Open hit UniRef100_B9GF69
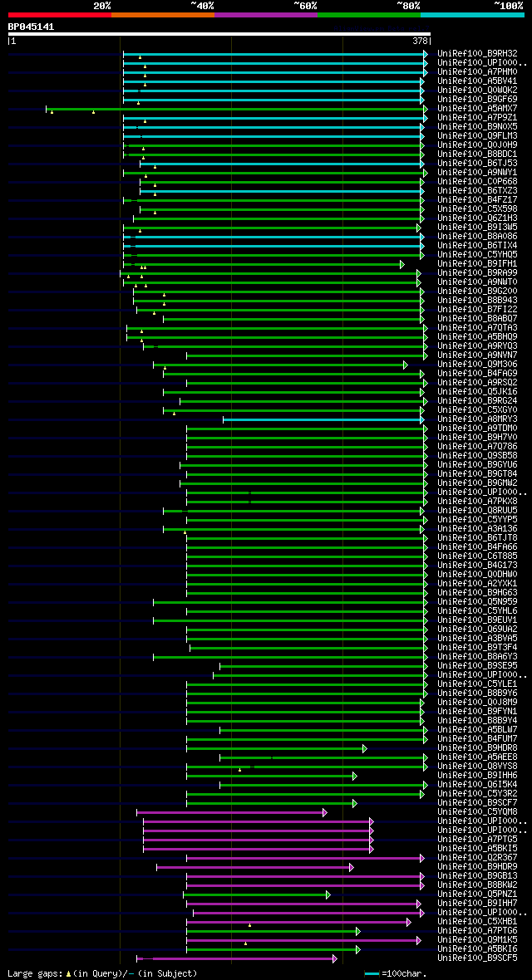This screenshot has height=980, width=532. pyautogui.click(x=477, y=100)
